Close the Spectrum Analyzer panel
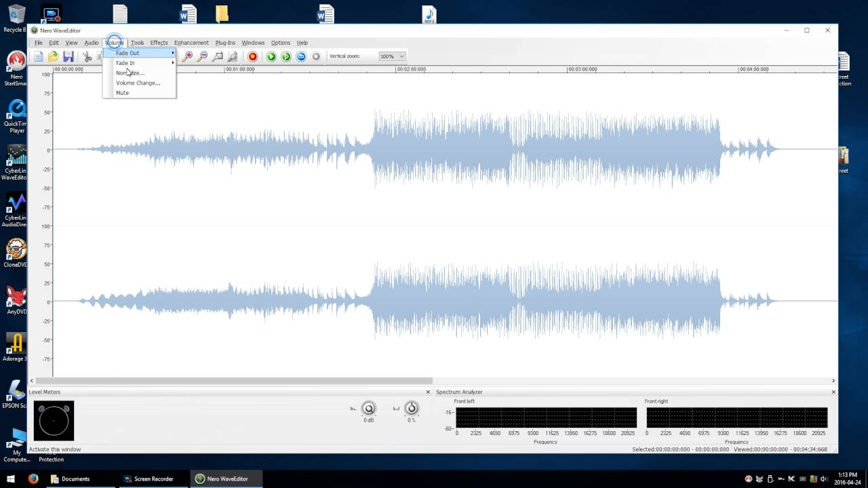 pos(833,392)
